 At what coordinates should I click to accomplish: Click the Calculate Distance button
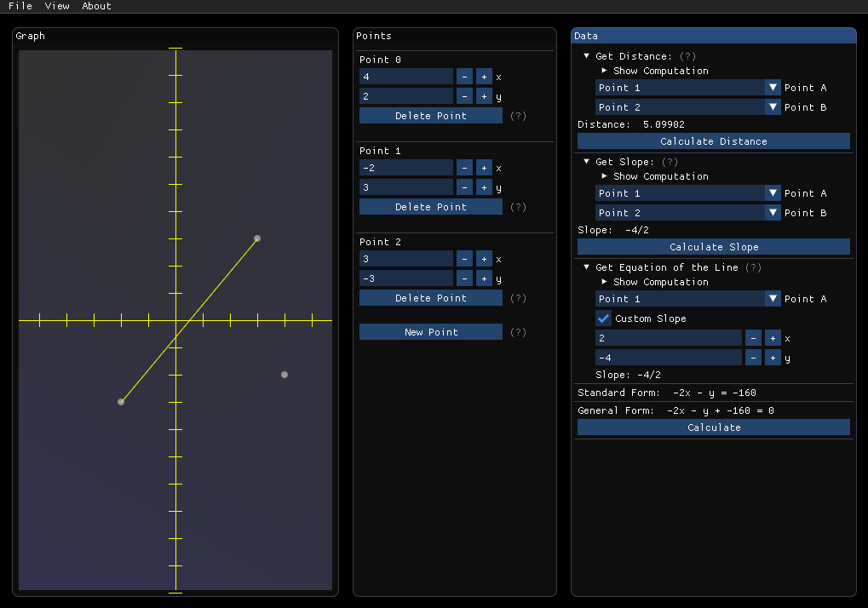(x=713, y=141)
